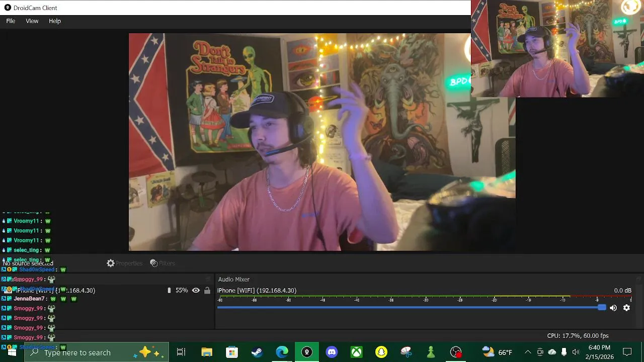Toggle visibility eye of iPhone WIFI source

(196, 291)
